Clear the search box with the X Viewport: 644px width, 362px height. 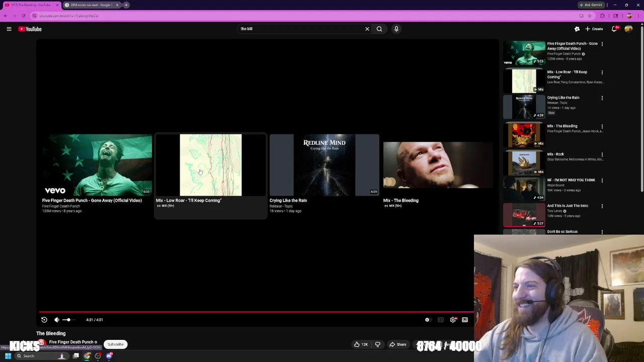click(x=367, y=29)
